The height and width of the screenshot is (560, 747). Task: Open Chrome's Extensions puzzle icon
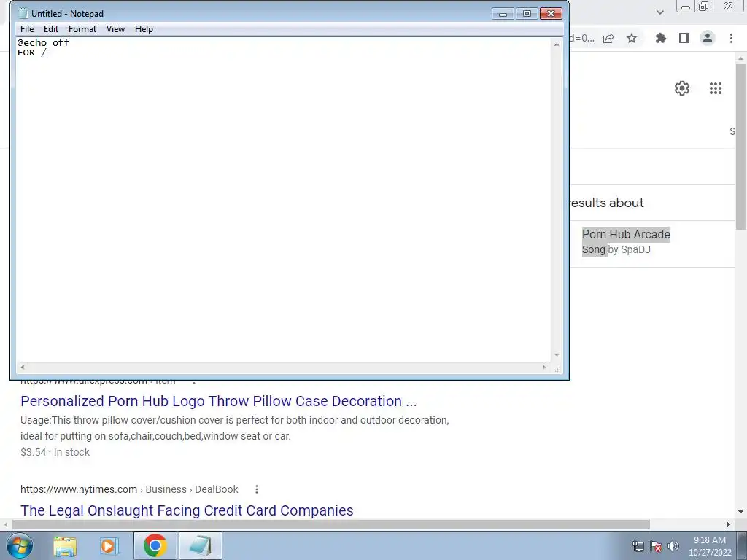660,39
